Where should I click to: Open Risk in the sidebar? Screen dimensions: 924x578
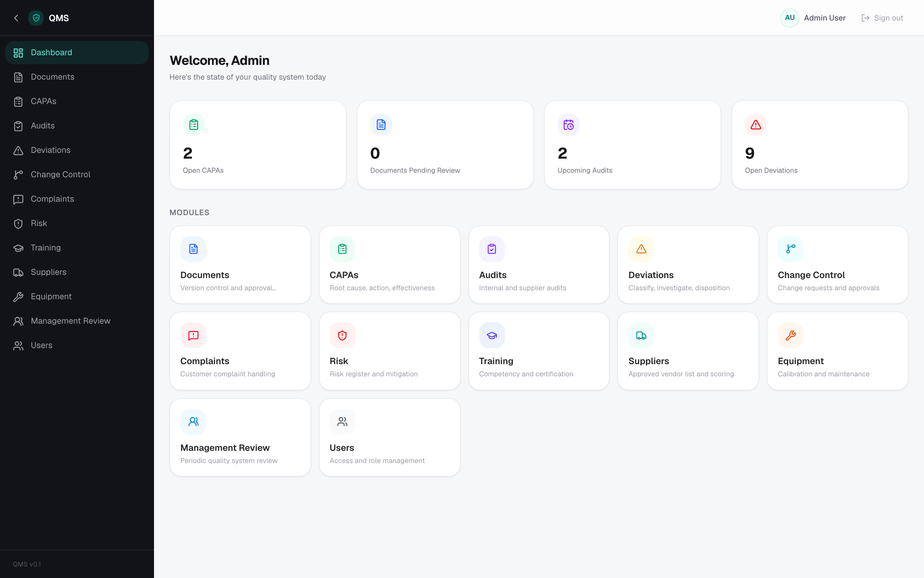coord(77,223)
